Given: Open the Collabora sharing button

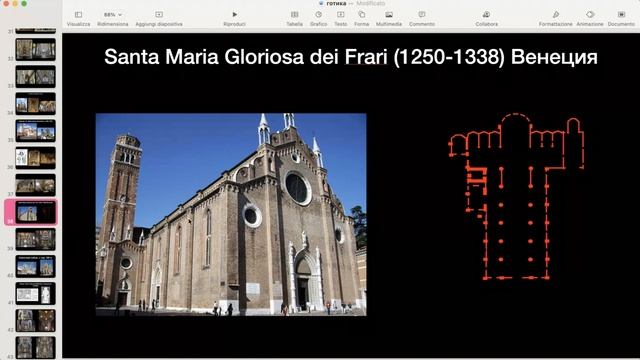Looking at the screenshot, I should (487, 15).
